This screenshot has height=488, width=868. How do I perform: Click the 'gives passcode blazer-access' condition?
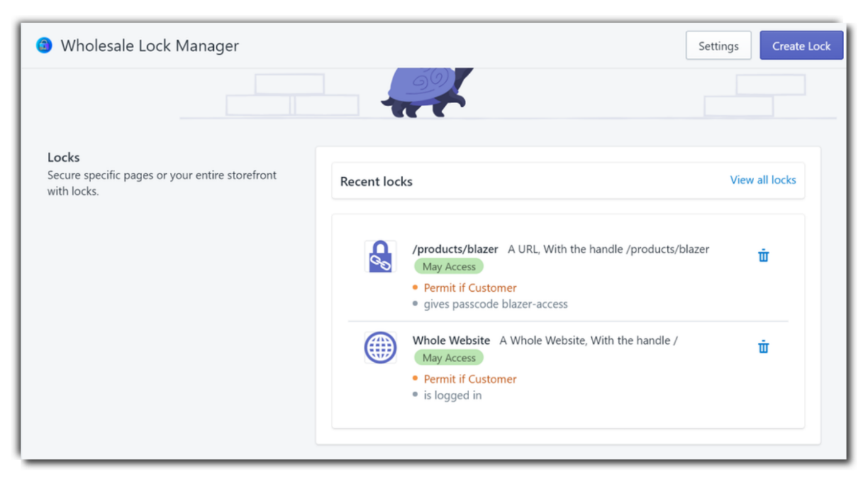point(495,304)
